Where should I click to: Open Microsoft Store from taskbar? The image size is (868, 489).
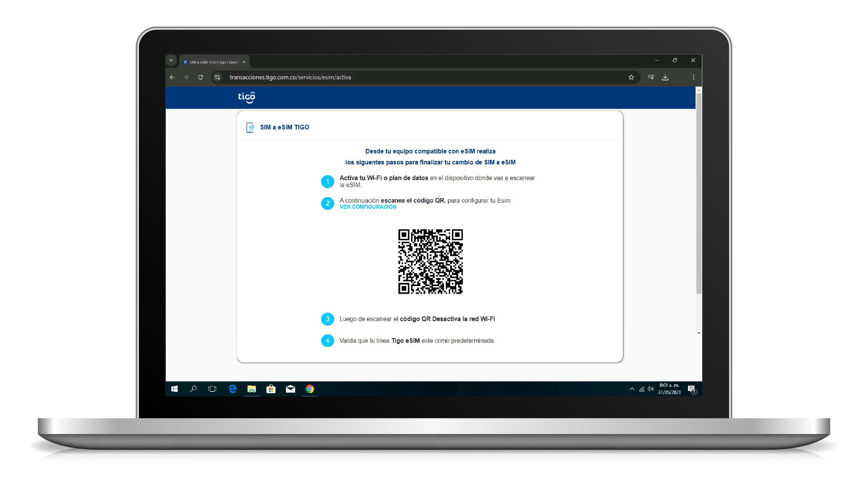pos(271,389)
